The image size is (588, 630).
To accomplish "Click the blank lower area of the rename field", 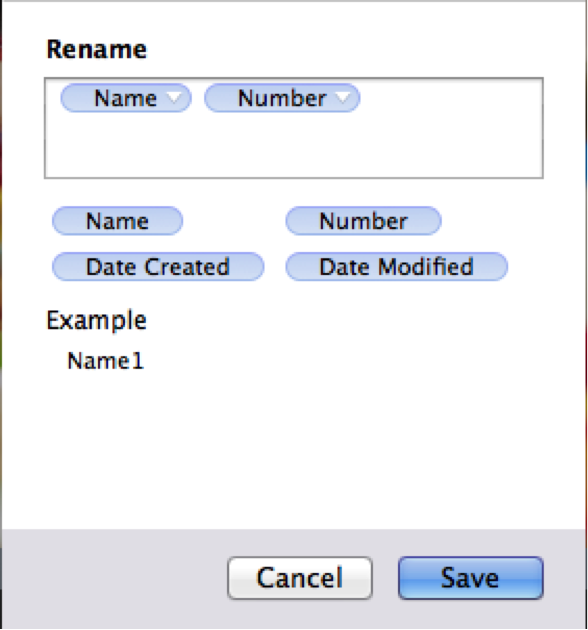I will [x=294, y=147].
